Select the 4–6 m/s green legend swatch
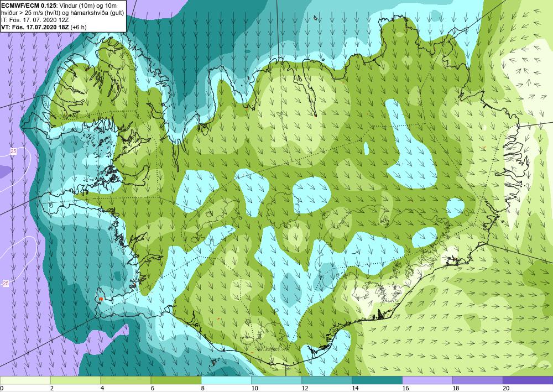Image resolution: width=553 pixels, height=392 pixels. coord(126,380)
